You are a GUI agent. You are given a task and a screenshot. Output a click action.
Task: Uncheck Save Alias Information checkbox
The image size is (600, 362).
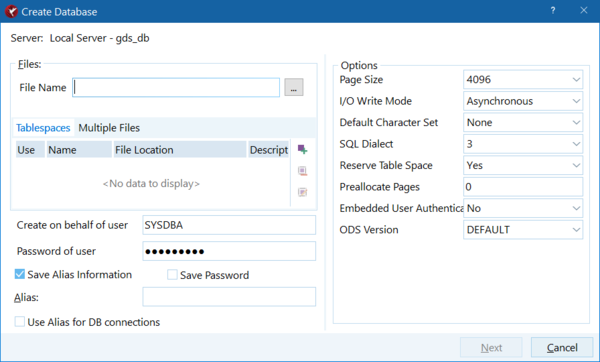20,274
